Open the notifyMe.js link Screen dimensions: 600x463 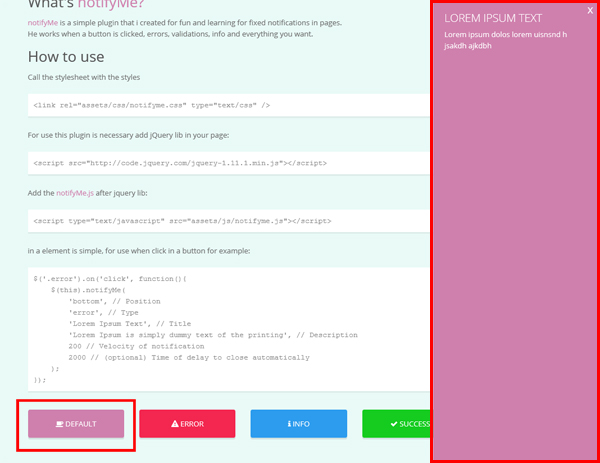point(75,193)
